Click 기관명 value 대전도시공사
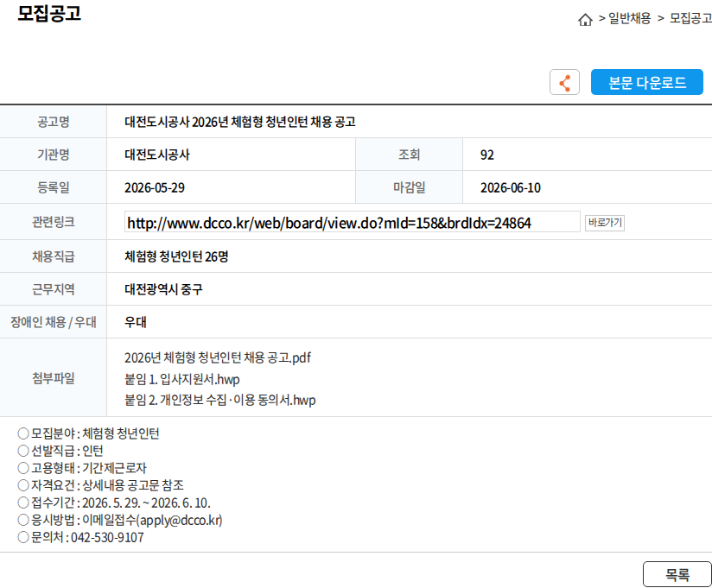The width and height of the screenshot is (712, 588). coord(157,155)
